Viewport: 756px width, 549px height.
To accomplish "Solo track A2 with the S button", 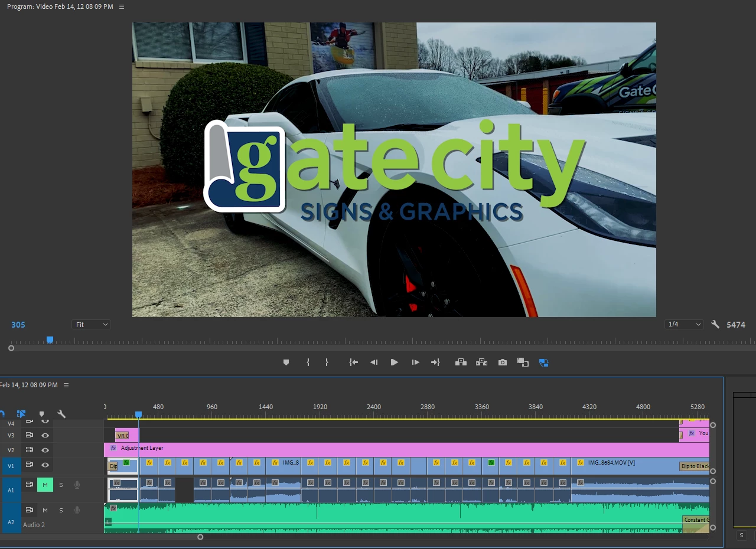I will pos(61,510).
